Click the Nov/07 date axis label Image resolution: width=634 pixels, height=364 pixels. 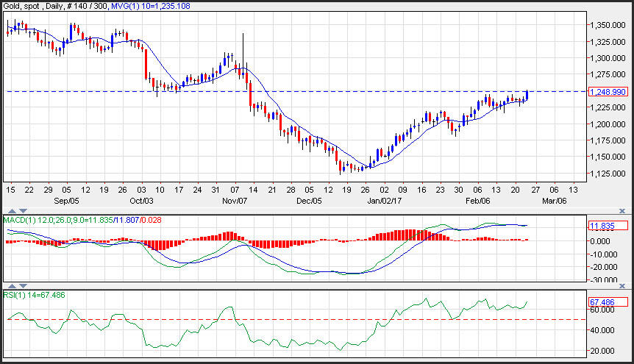237,200
